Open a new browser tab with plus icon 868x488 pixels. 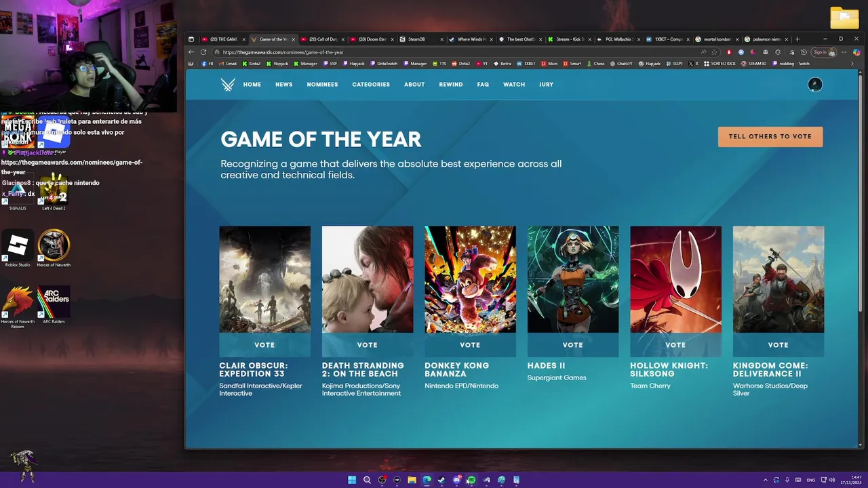(x=797, y=39)
